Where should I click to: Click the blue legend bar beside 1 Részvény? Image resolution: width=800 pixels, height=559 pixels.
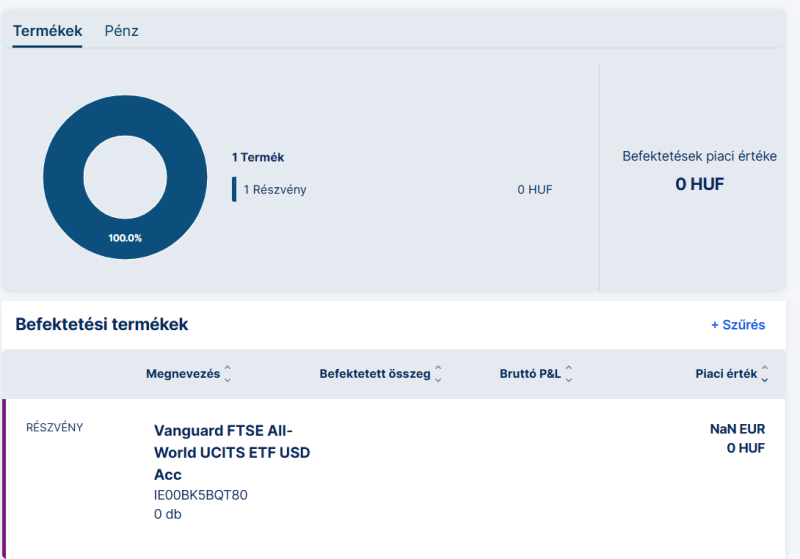click(x=234, y=190)
